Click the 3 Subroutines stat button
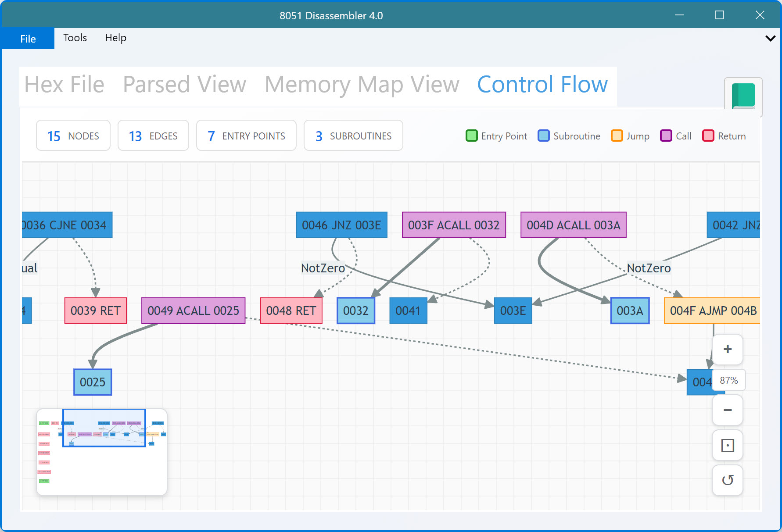This screenshot has width=782, height=532. tap(353, 136)
